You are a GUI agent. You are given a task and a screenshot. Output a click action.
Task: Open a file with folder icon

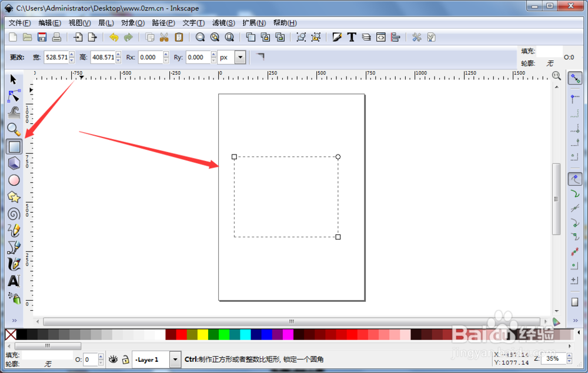27,37
